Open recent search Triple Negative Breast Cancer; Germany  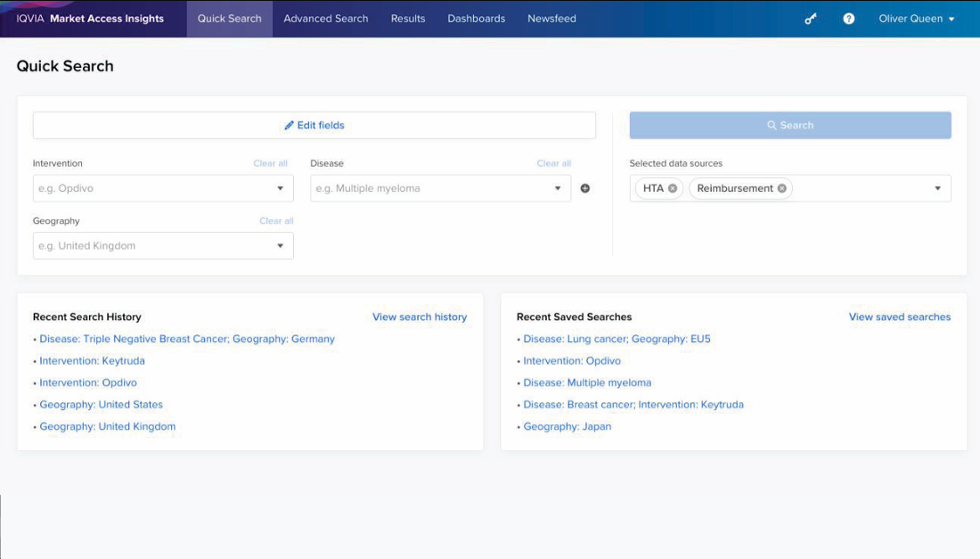coord(187,339)
